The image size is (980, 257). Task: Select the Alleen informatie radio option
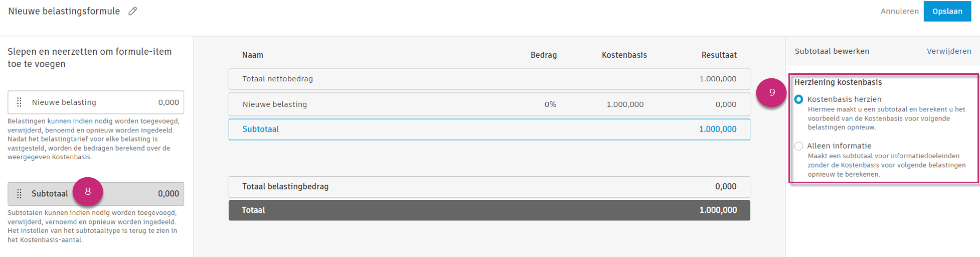pos(798,146)
